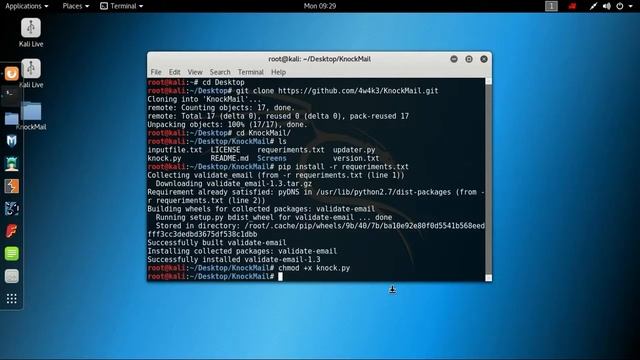Click the red recording icon in top bar
640x360 pixels.
pyautogui.click(x=572, y=6)
